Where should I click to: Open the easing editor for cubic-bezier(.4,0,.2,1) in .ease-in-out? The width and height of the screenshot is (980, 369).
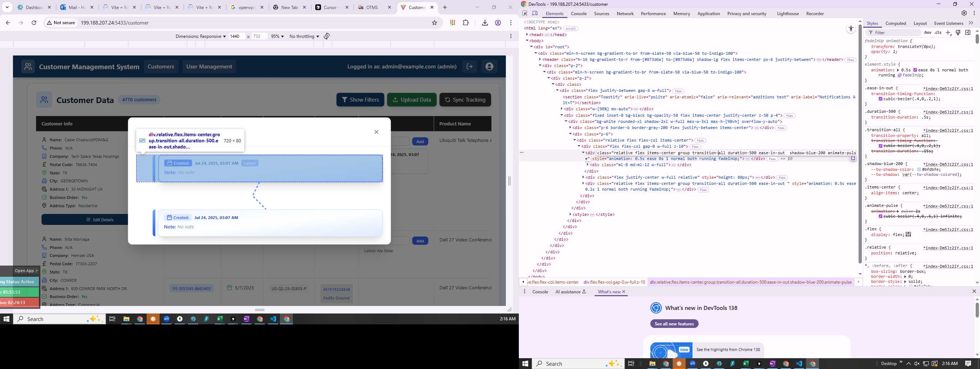tap(880, 99)
